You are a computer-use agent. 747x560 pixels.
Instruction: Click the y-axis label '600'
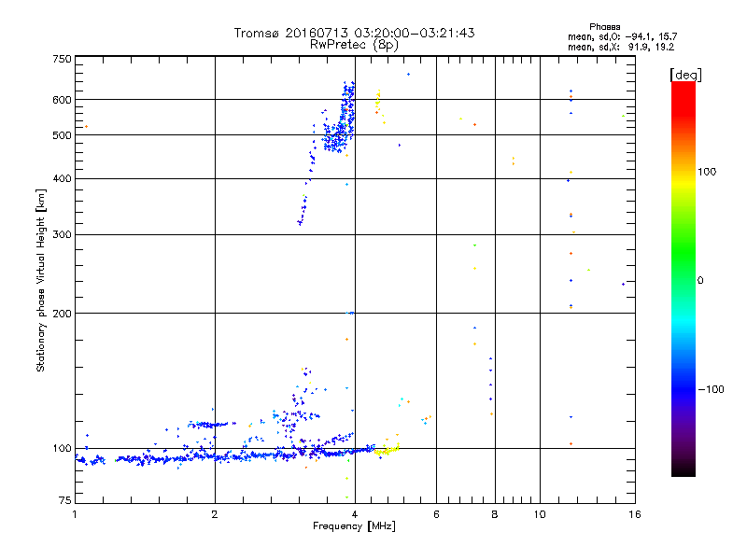(62, 100)
